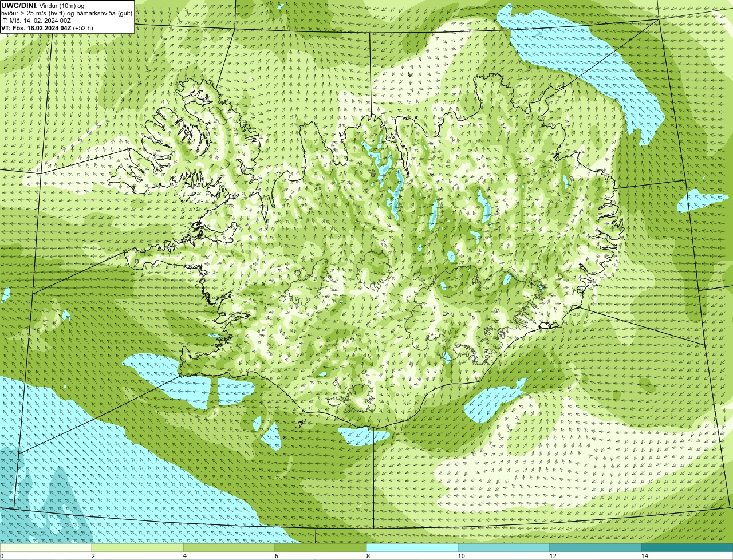
Task: Click the light cyan 8–10 legend swatch
Action: coord(412,547)
